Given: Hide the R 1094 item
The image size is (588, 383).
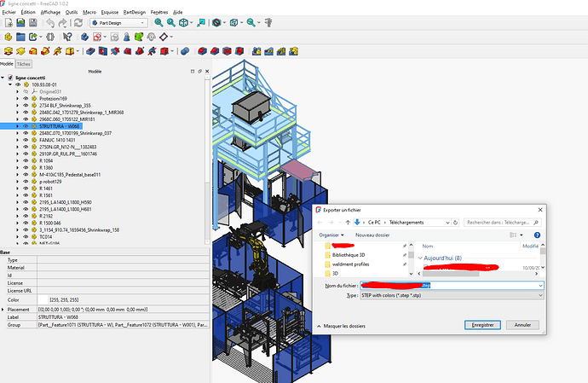Looking at the screenshot, I should tap(26, 160).
